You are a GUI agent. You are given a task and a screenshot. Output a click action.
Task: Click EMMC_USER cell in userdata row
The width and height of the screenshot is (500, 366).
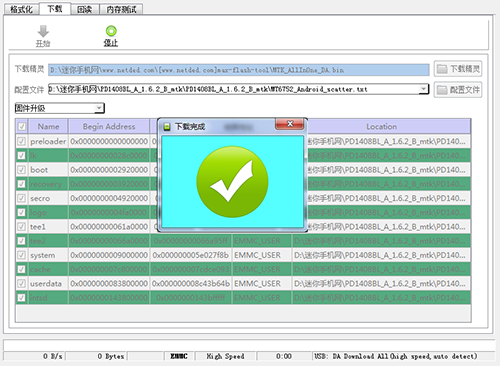[x=262, y=283]
